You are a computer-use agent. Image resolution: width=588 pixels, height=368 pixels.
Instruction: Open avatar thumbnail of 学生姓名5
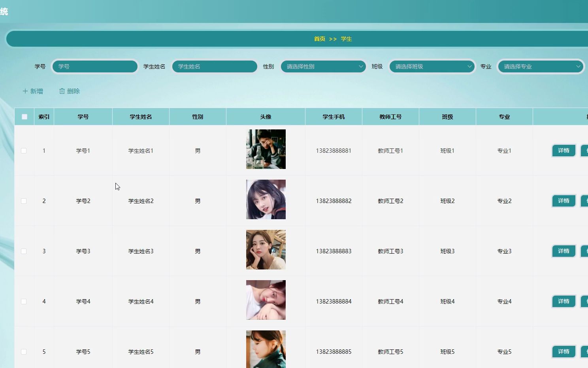(266, 349)
